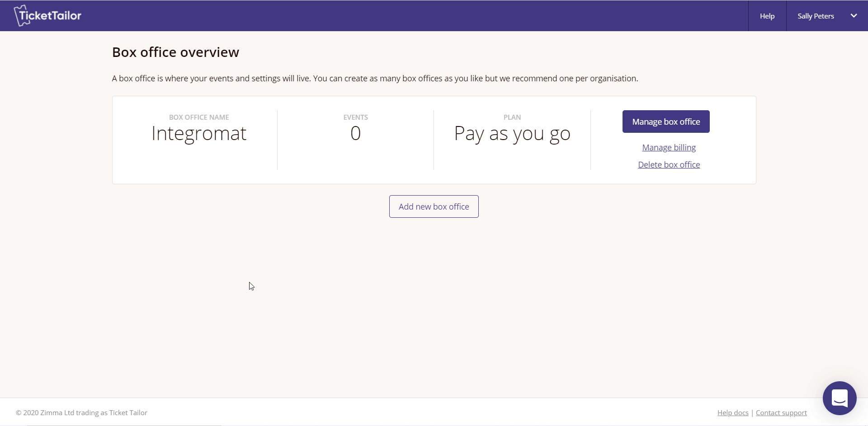Expand the user menu chevron arrow
The width and height of the screenshot is (868, 426).
pyautogui.click(x=854, y=16)
